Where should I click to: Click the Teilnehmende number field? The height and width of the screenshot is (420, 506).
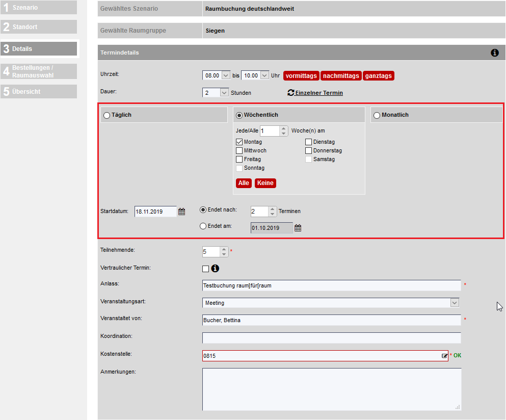(x=211, y=252)
